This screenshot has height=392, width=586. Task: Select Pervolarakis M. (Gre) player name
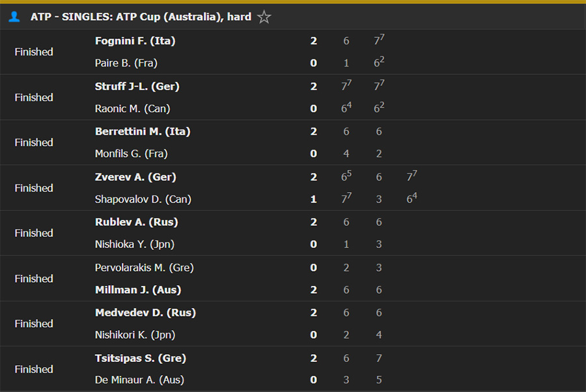(x=145, y=268)
